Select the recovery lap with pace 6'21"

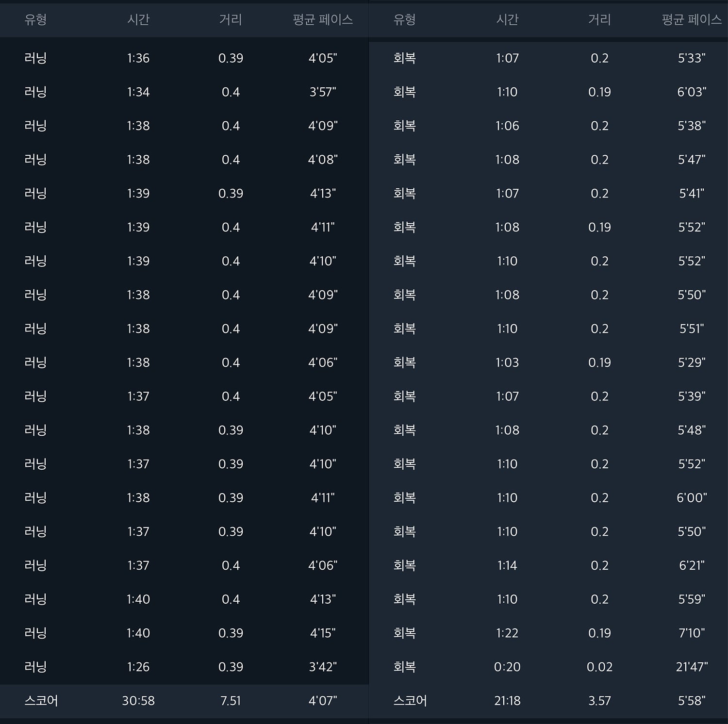[x=548, y=565]
